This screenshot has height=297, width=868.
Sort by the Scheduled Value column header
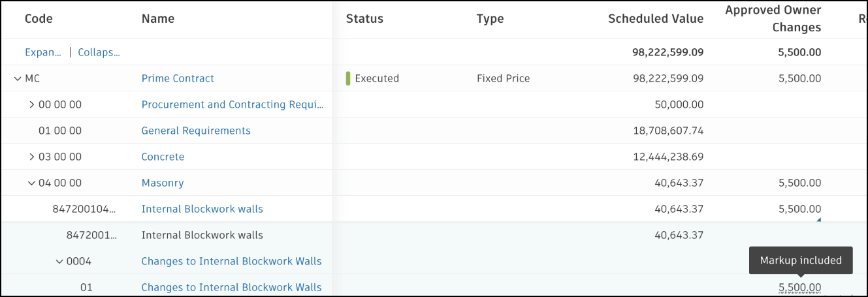tap(655, 19)
